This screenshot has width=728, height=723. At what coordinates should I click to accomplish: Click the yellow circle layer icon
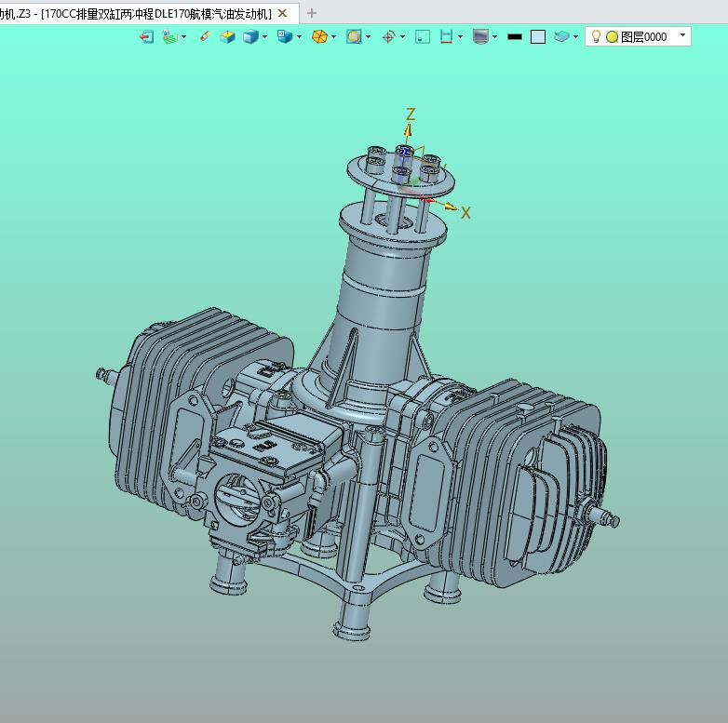click(x=612, y=36)
